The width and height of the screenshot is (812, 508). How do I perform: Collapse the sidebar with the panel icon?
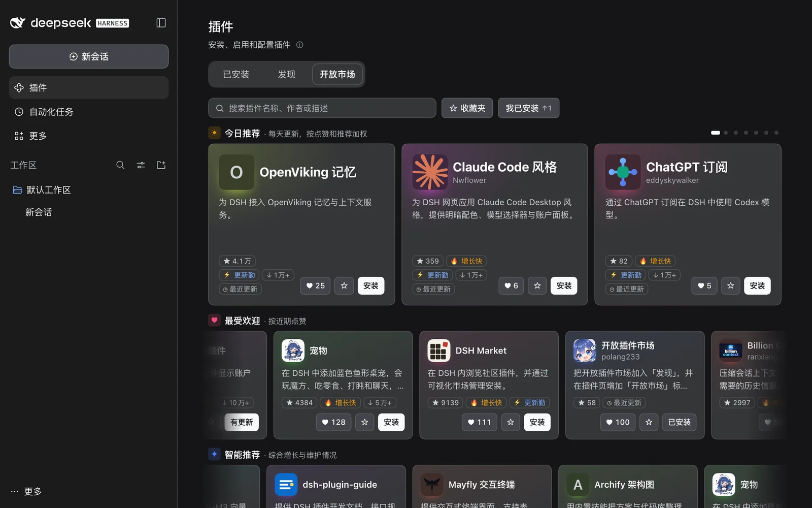coord(161,23)
